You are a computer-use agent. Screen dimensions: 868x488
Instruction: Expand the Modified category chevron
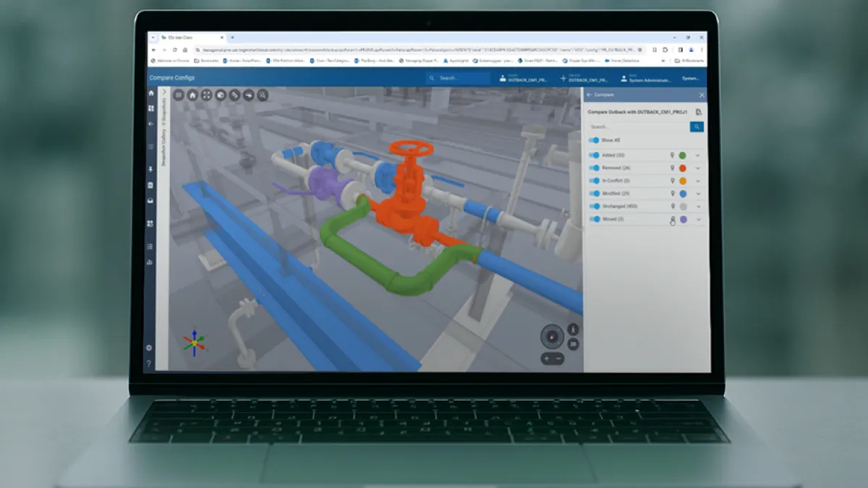pyautogui.click(x=698, y=194)
